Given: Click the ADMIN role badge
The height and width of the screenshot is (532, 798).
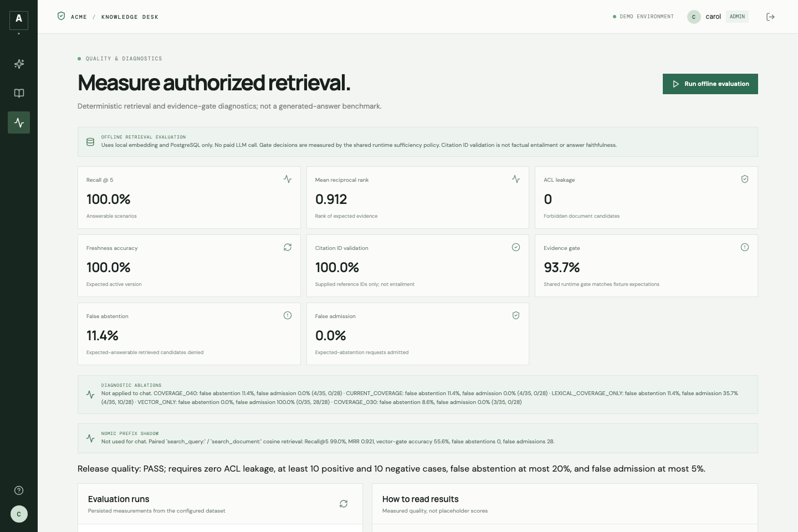Looking at the screenshot, I should tap(737, 17).
